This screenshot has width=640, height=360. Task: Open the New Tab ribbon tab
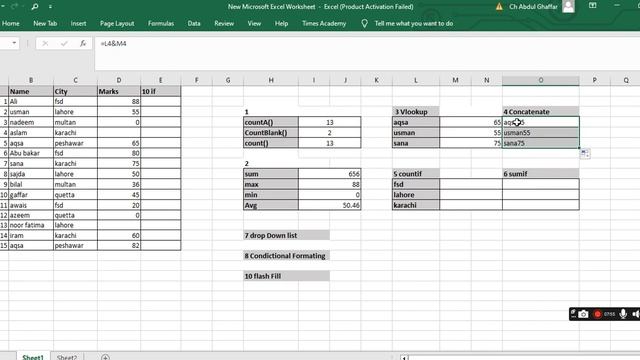pyautogui.click(x=45, y=24)
